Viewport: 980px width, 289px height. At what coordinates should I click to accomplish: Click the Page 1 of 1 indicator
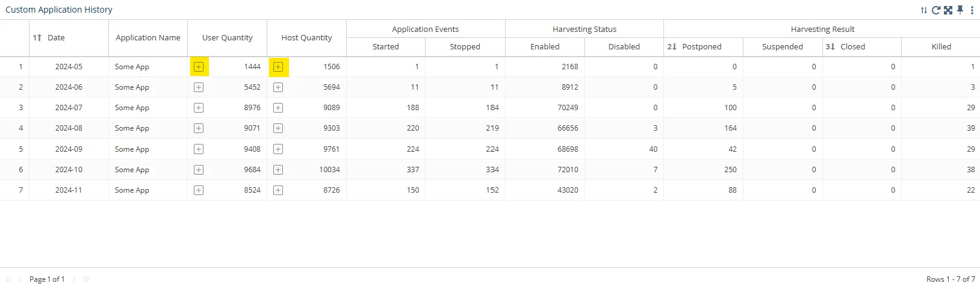click(x=47, y=279)
